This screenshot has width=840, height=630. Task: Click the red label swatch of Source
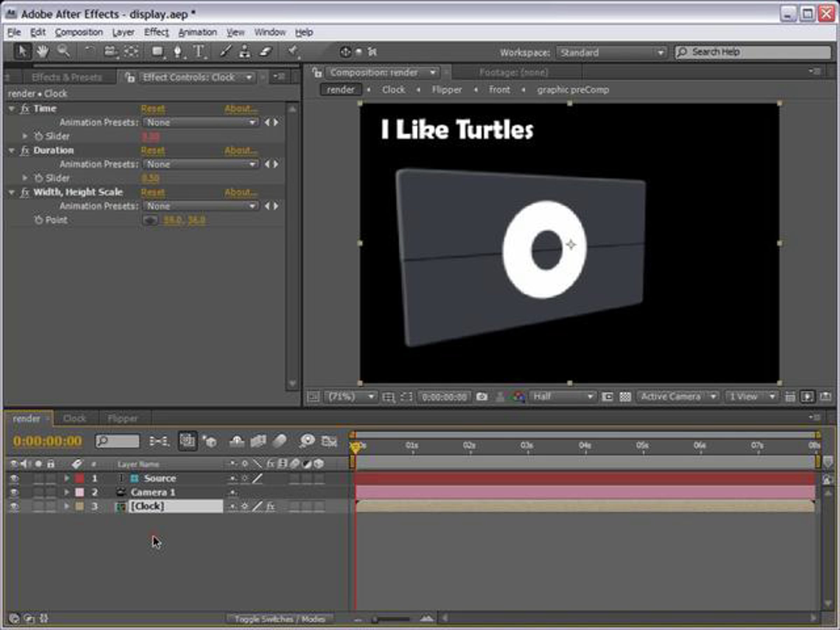79,478
